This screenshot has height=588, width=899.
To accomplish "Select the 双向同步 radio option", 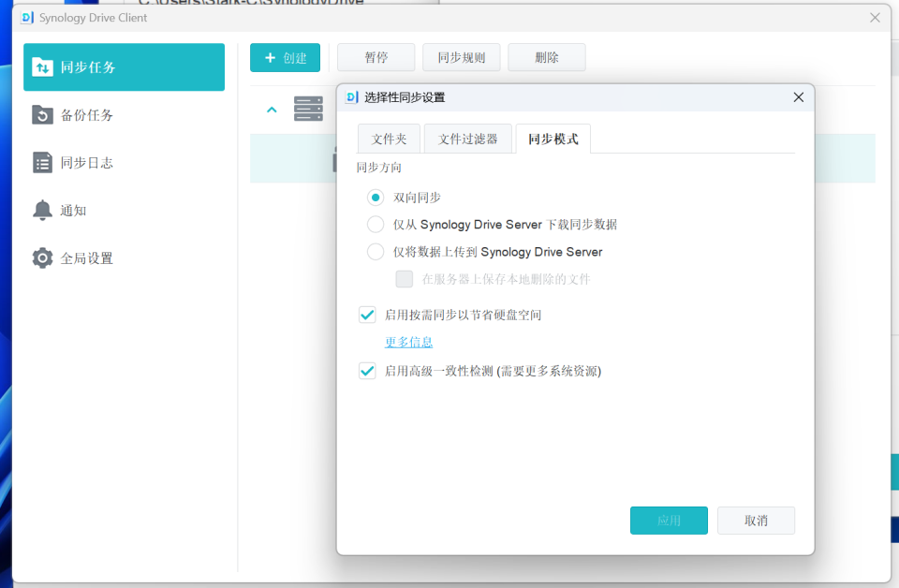I will 376,198.
